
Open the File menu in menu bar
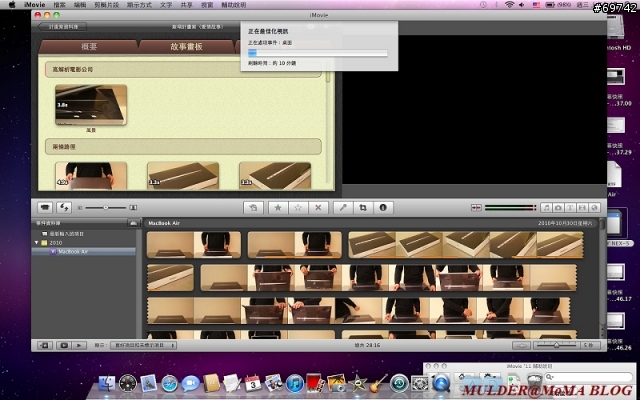pos(60,5)
